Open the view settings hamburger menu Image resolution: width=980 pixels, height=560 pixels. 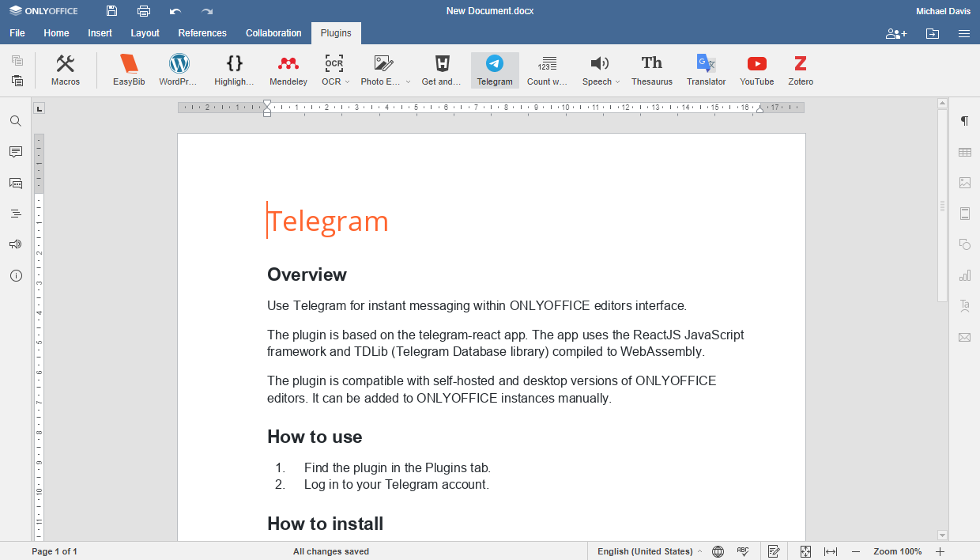pyautogui.click(x=964, y=33)
